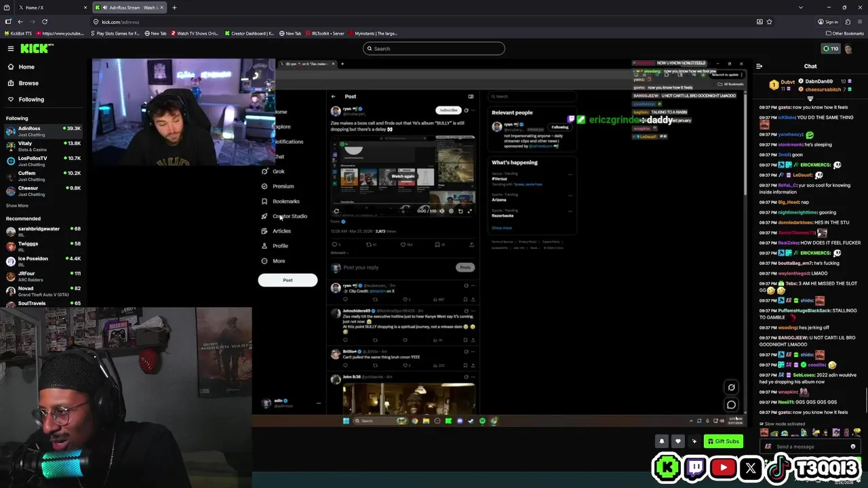Screen dimensions: 868x488
Task: Open the Kick hamburger sidebar menu
Action: [x=11, y=48]
